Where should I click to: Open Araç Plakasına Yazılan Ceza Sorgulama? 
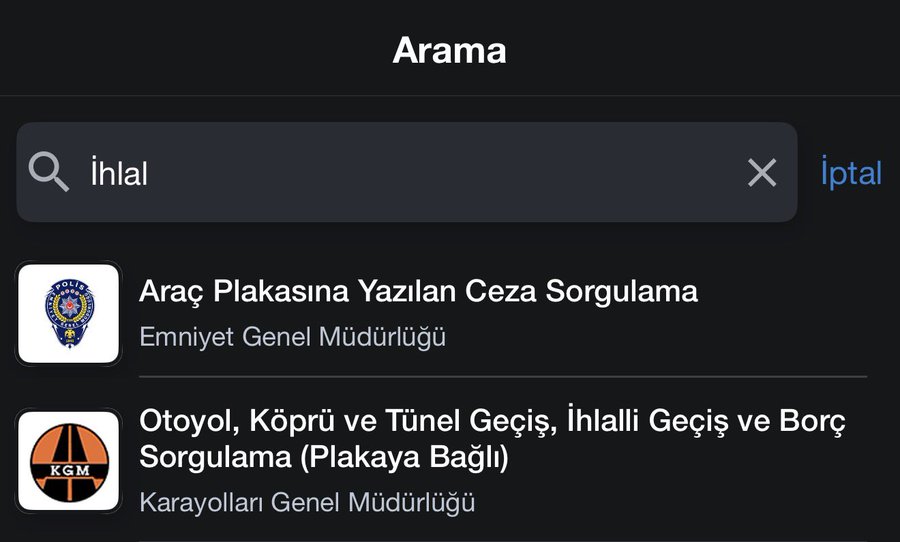click(418, 291)
